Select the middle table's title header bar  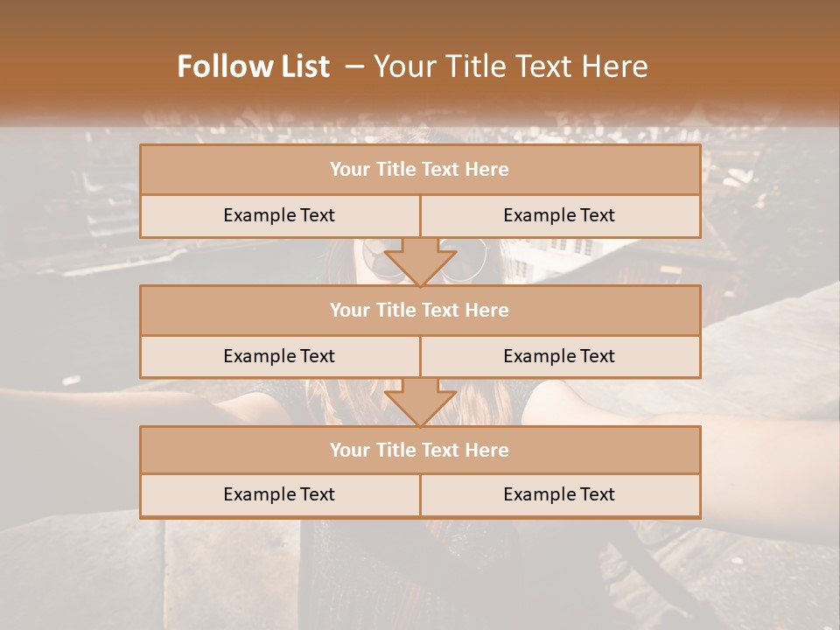click(x=420, y=311)
